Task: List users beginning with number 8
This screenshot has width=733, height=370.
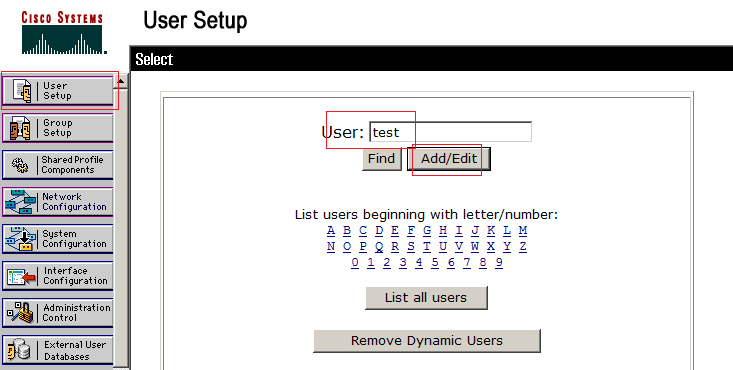Action: click(483, 262)
